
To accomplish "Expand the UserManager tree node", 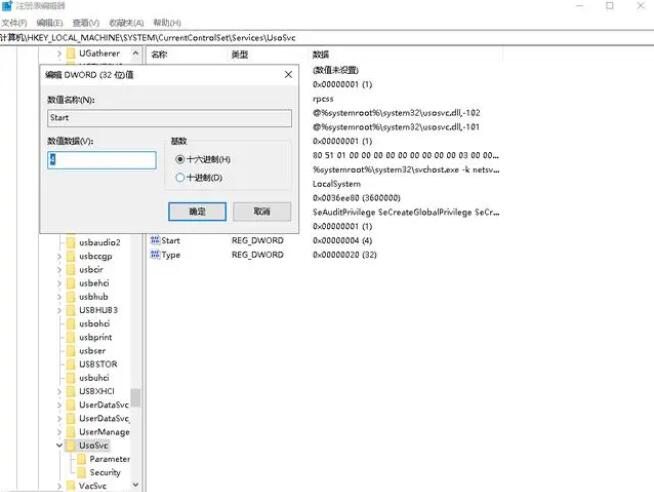I will coord(59,432).
